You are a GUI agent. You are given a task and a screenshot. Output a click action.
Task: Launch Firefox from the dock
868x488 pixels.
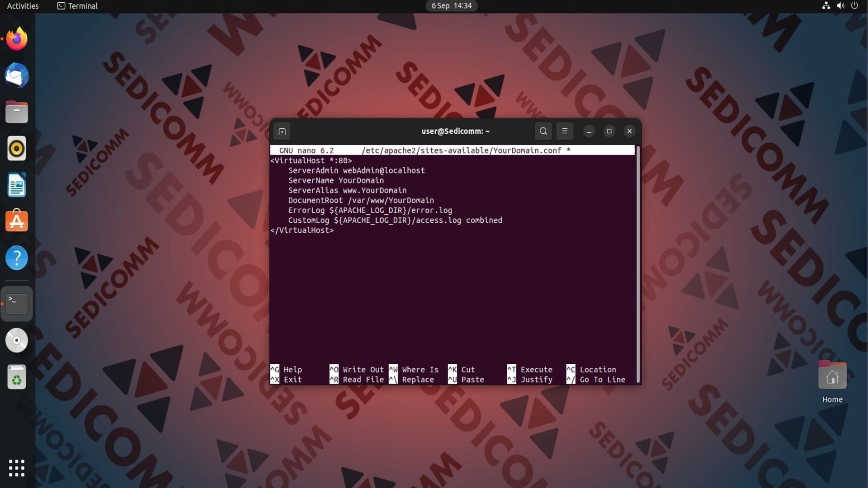pyautogui.click(x=17, y=39)
